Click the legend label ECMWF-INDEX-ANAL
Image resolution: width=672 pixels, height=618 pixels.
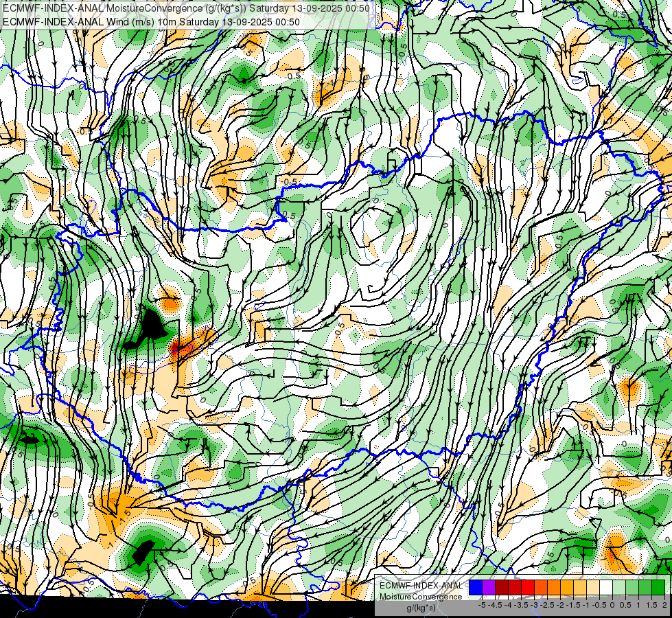(x=421, y=586)
